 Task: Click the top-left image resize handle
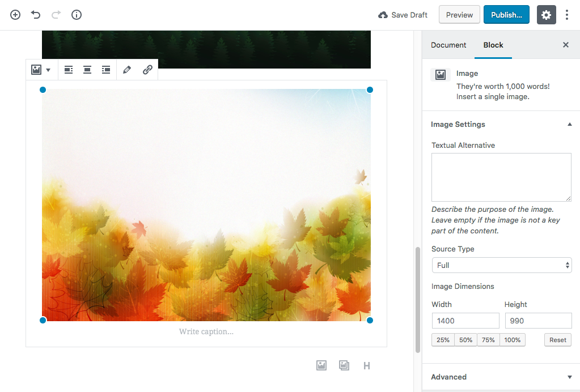43,90
